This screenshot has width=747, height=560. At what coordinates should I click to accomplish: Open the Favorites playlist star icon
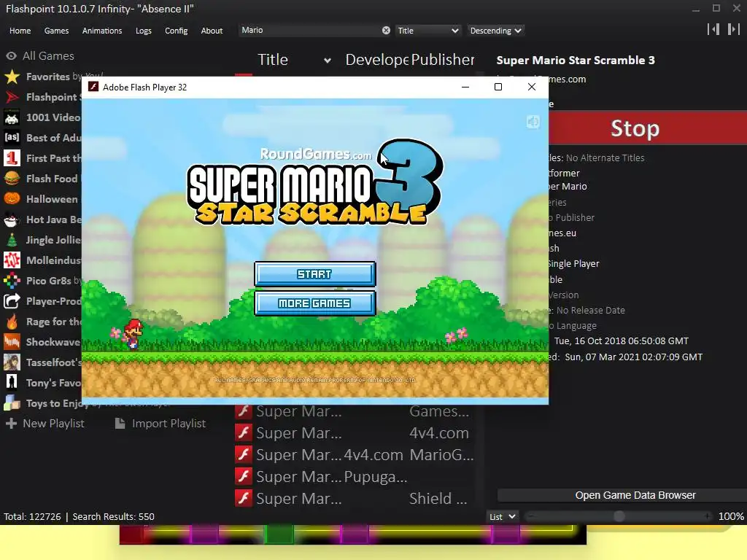(x=12, y=77)
